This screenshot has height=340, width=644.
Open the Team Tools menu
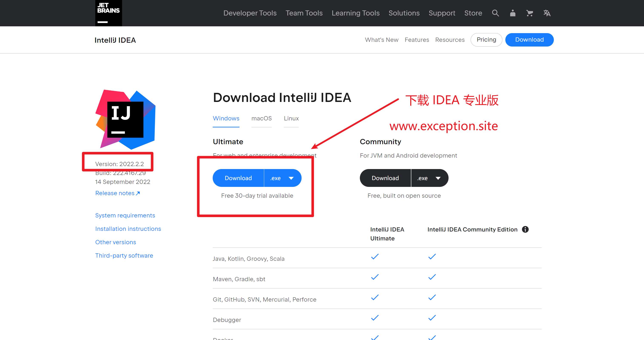(x=305, y=13)
